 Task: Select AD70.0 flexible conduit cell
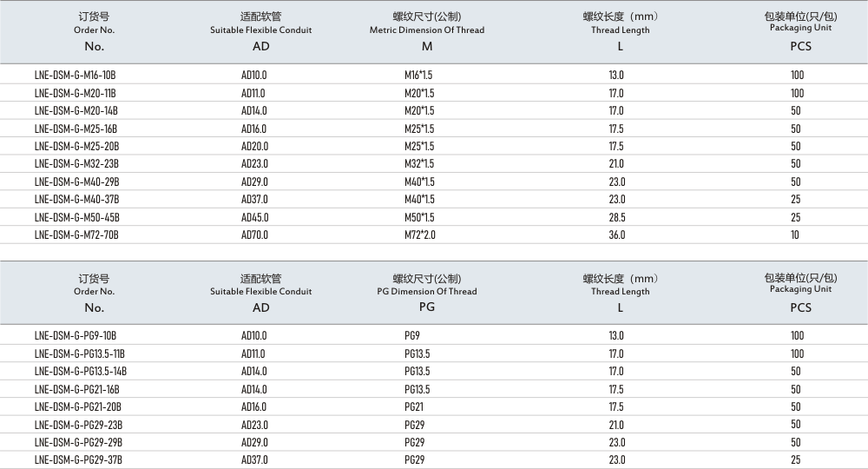point(254,234)
